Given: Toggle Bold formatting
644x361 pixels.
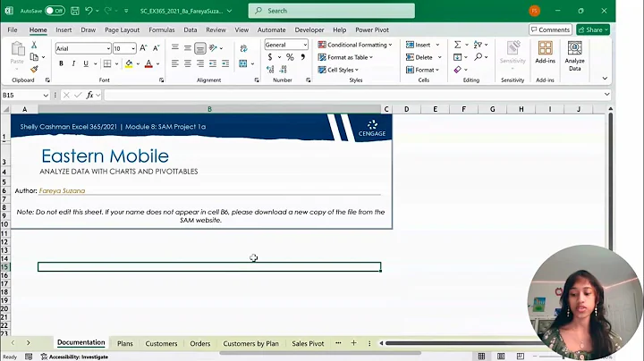Looking at the screenshot, I should (x=61, y=63).
